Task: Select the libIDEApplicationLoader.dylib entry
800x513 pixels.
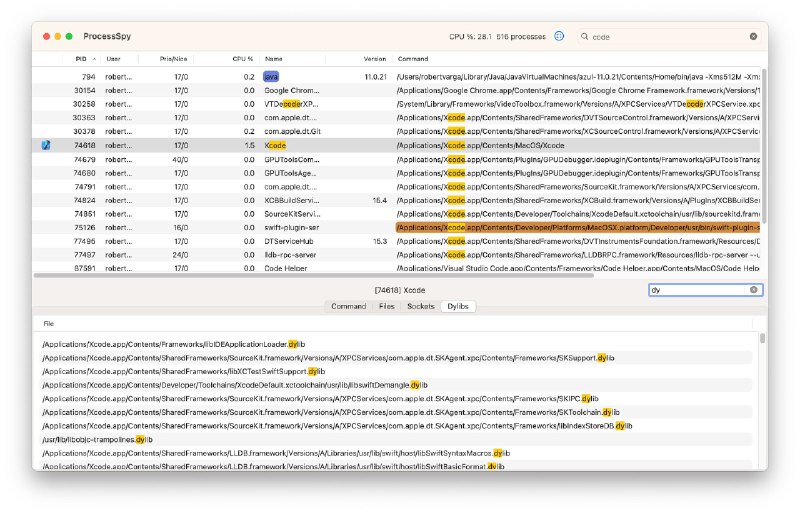Action: coord(396,345)
